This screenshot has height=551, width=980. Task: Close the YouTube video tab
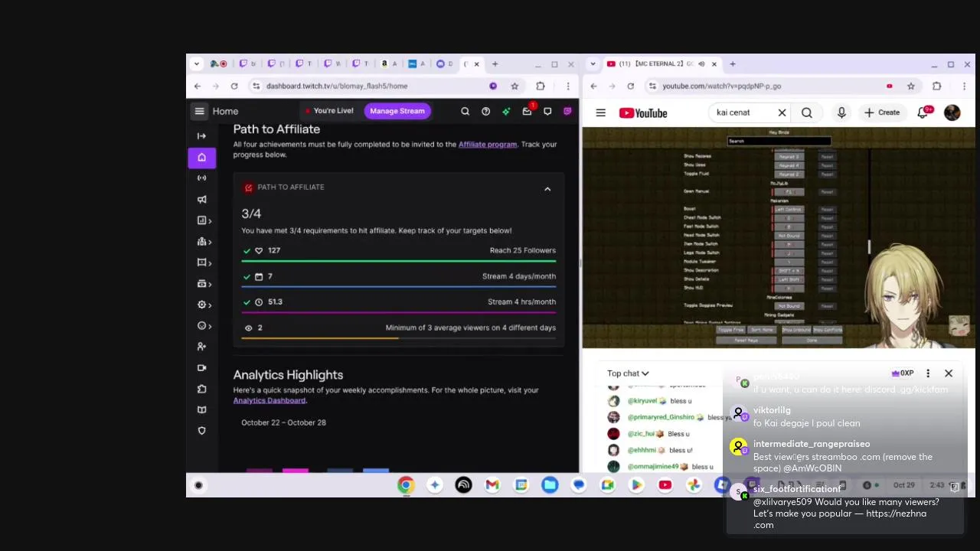click(714, 64)
